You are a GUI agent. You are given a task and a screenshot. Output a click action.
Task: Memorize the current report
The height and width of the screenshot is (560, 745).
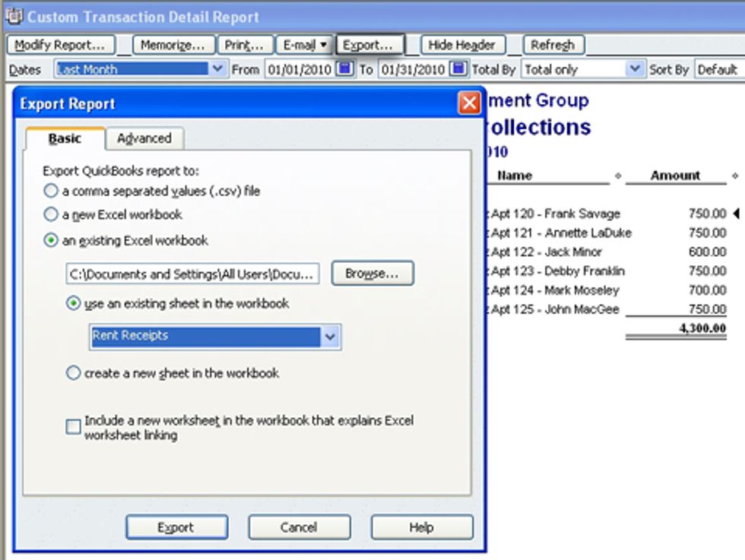tap(173, 45)
